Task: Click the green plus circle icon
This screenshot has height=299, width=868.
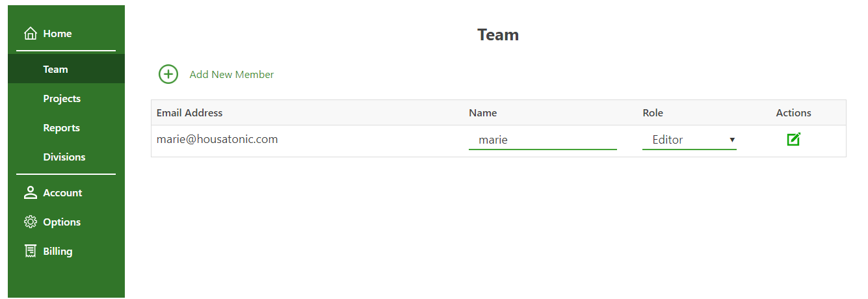Action: click(x=168, y=74)
